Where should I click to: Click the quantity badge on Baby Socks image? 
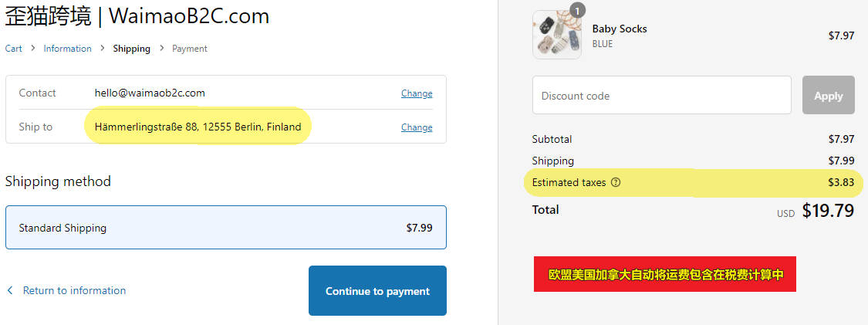(x=577, y=10)
